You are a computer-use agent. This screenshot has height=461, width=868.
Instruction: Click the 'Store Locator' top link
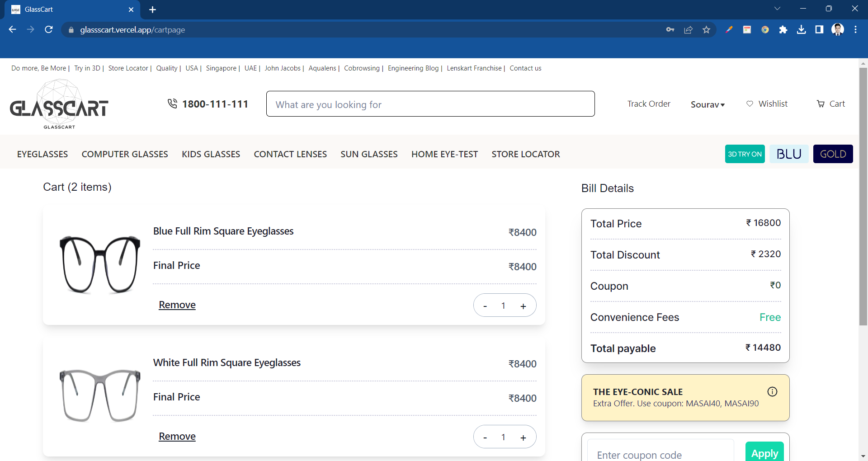(128, 68)
